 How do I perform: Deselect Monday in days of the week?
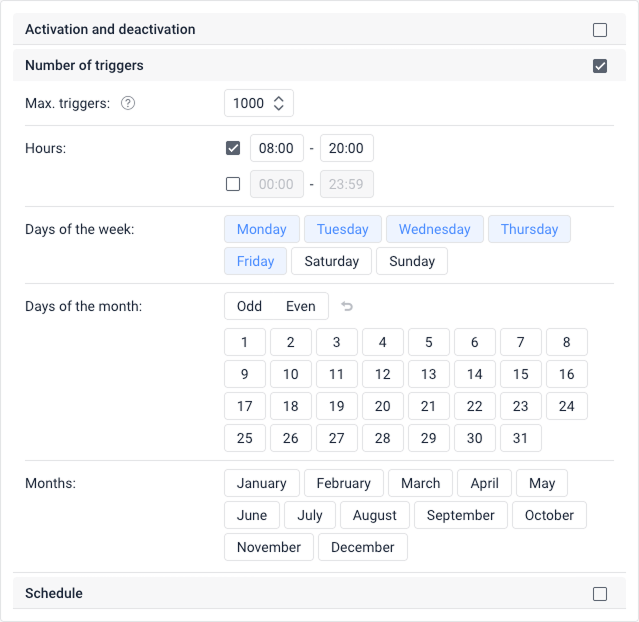262,230
